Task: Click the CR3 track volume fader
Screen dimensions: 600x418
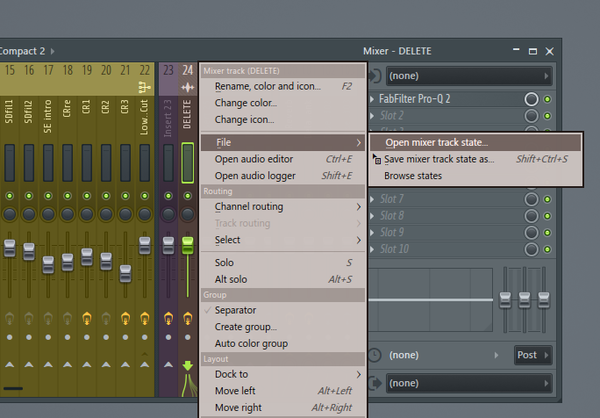Action: tap(125, 273)
